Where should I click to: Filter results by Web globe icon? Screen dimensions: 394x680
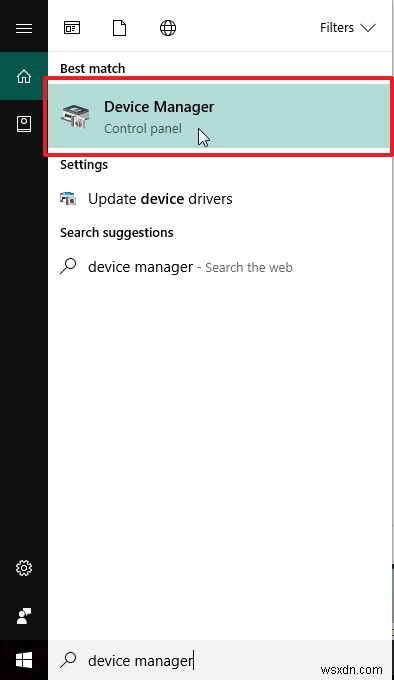(168, 28)
